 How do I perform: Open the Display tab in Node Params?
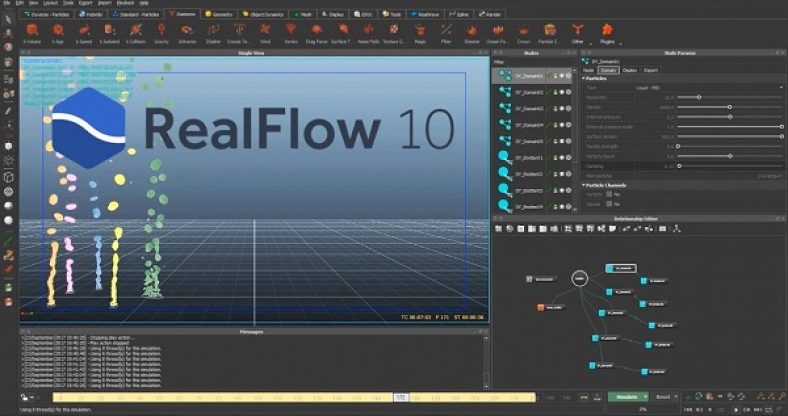click(x=630, y=70)
